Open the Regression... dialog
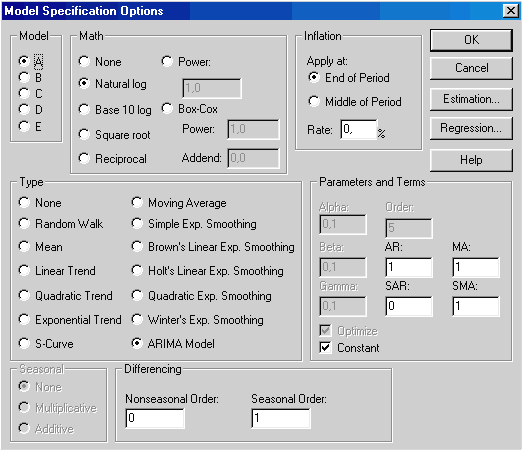The width and height of the screenshot is (522, 450). (471, 128)
